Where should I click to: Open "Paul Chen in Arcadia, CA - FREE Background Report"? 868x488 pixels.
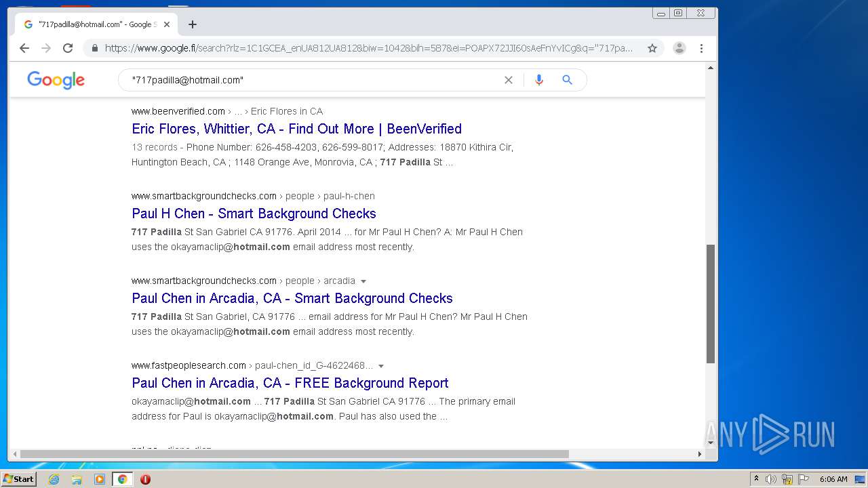290,383
